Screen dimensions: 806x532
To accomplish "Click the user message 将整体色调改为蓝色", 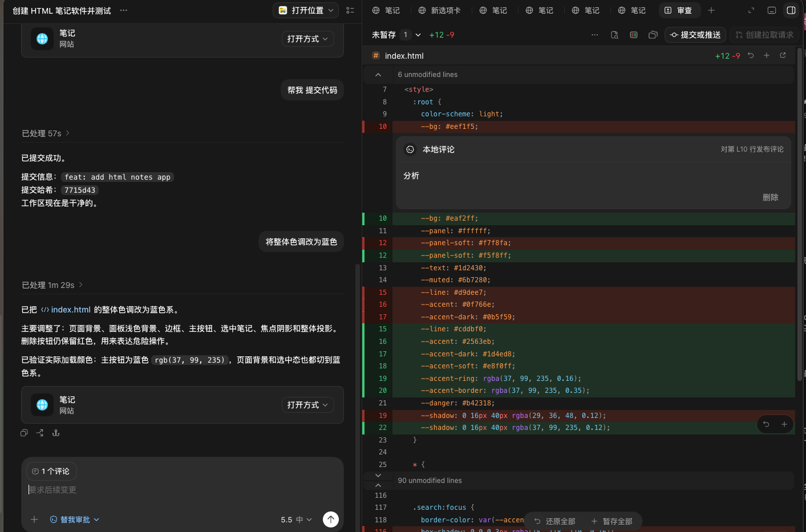I will (301, 242).
